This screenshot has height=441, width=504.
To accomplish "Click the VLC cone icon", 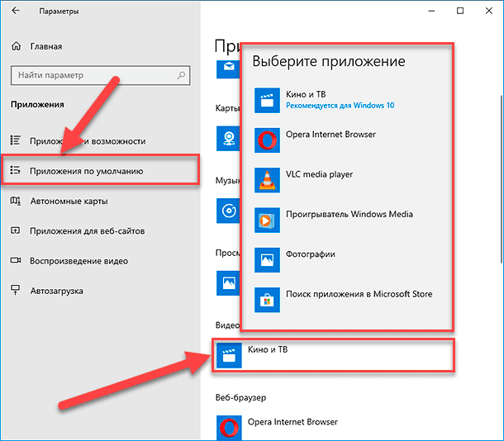I will tap(267, 180).
